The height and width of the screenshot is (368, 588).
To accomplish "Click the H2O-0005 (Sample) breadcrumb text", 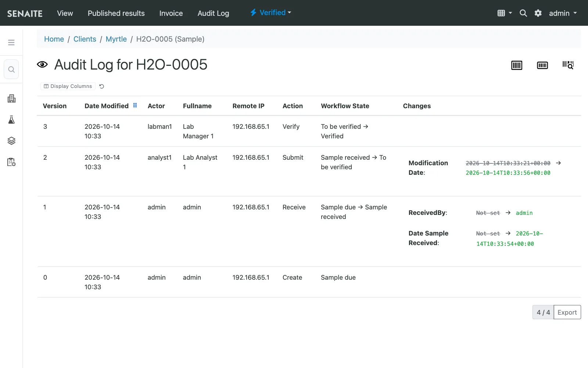I will (x=170, y=39).
